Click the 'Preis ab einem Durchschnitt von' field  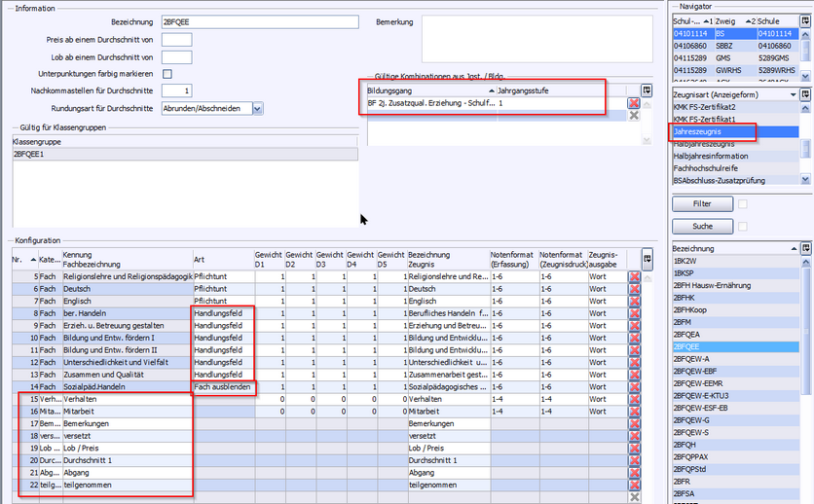click(x=176, y=40)
